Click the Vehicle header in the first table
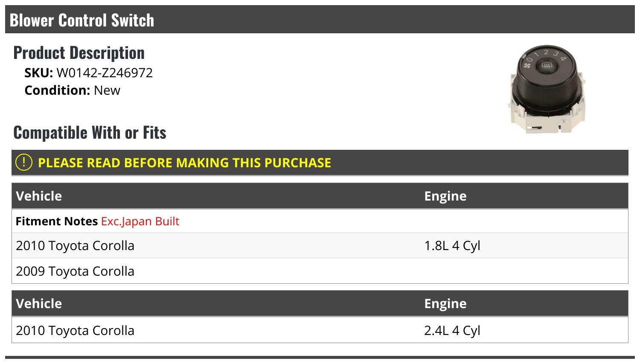The width and height of the screenshot is (640, 364). click(x=39, y=196)
